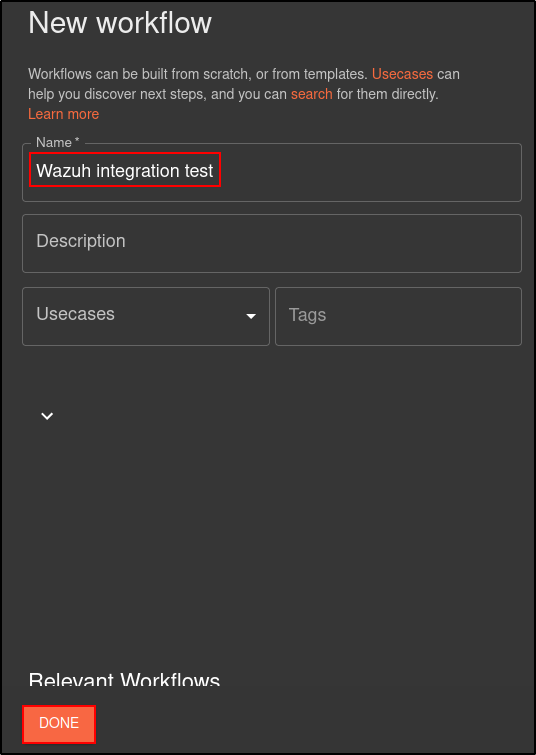The width and height of the screenshot is (536, 755).
Task: Click the word Wazuh in the Name field
Action: click(64, 170)
